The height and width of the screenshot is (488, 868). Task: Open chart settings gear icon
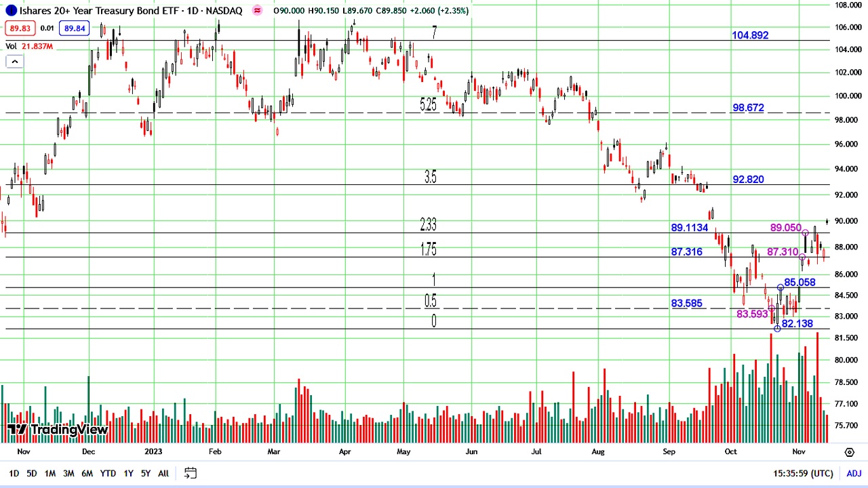(849, 452)
